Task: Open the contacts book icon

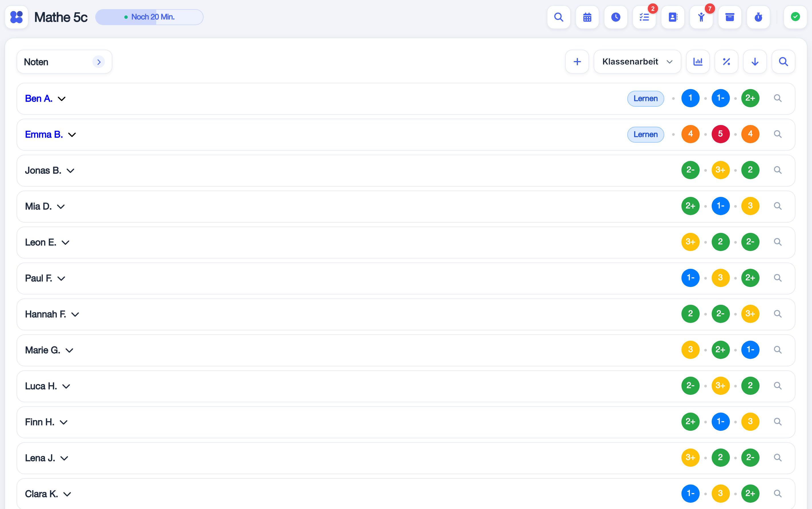Action: 673,17
